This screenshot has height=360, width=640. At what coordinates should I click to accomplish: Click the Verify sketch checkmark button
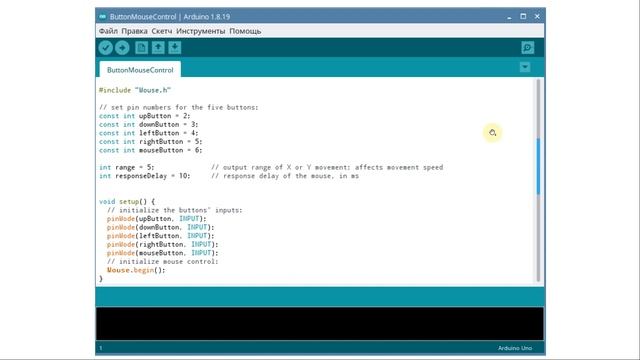(106, 48)
